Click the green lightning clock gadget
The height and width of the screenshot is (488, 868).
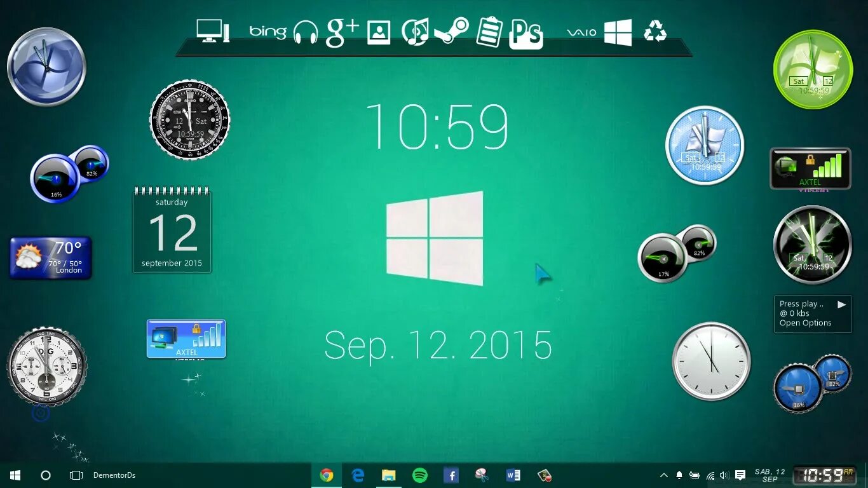pyautogui.click(x=813, y=245)
